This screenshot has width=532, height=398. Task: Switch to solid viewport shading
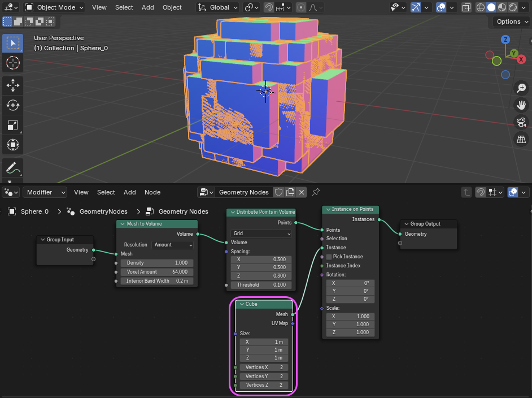[x=491, y=7]
